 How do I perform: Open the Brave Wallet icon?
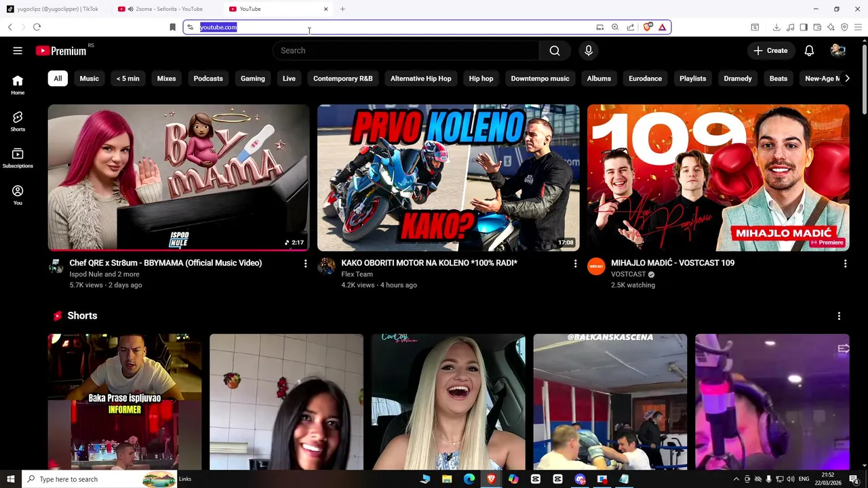817,27
